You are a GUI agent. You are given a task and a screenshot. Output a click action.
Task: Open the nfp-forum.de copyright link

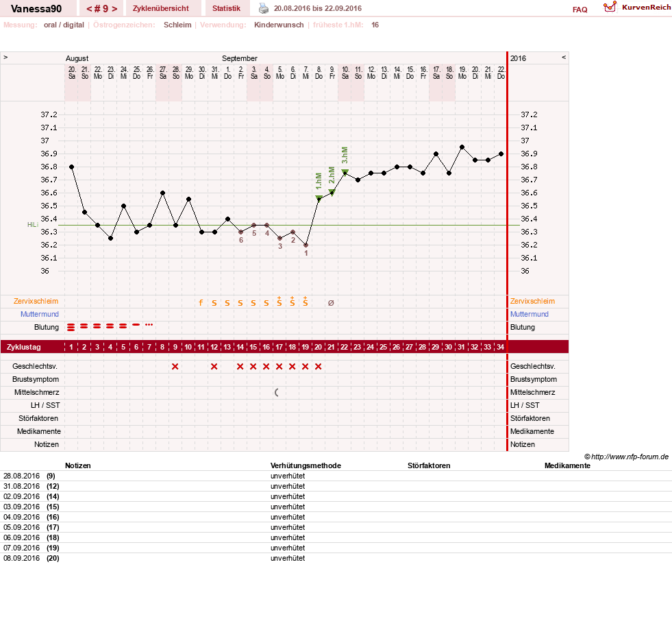(x=626, y=457)
